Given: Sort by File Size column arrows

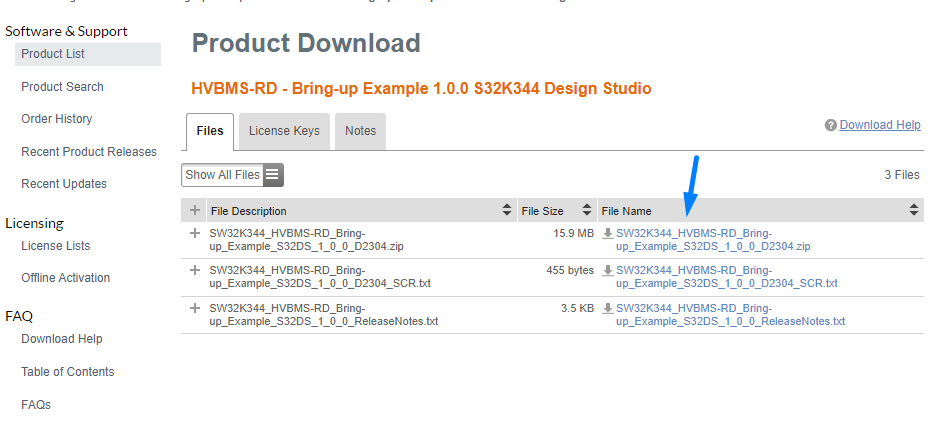Looking at the screenshot, I should click(585, 211).
